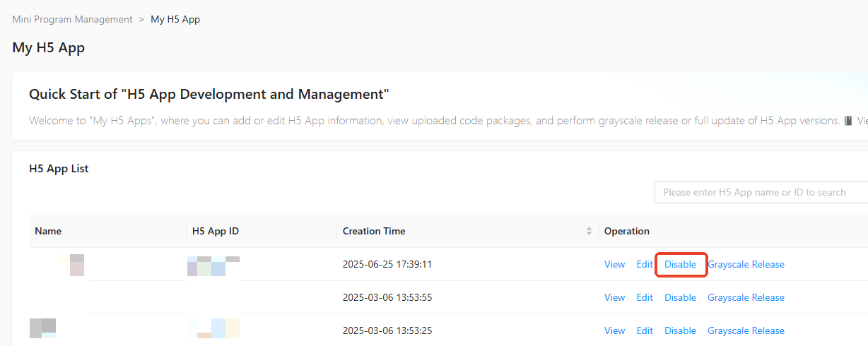Go to Mini Program Management breadcrumb

(72, 20)
